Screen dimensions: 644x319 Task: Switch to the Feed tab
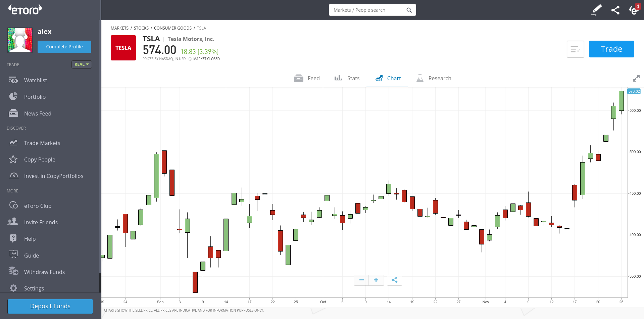[307, 78]
